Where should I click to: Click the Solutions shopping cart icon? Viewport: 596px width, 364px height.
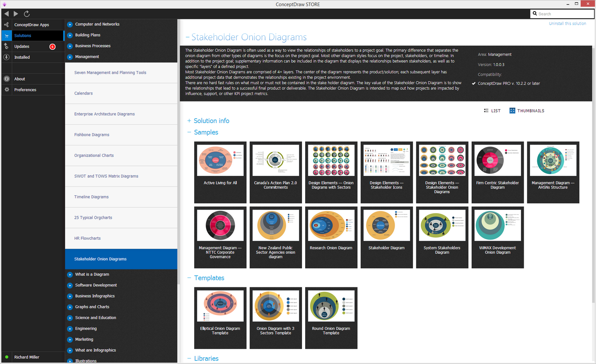pyautogui.click(x=6, y=36)
